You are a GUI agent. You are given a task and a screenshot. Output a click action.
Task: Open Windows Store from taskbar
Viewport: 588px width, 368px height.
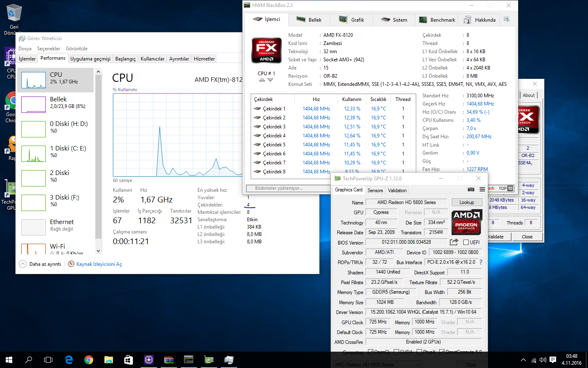coord(128,360)
